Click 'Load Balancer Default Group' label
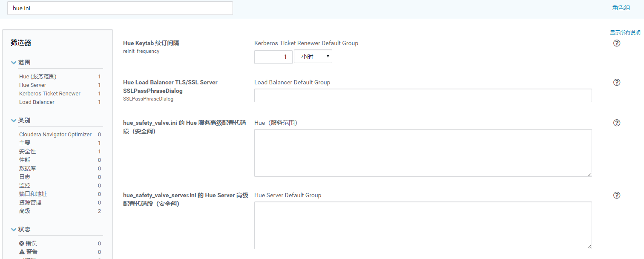The width and height of the screenshot is (644, 259). 292,82
